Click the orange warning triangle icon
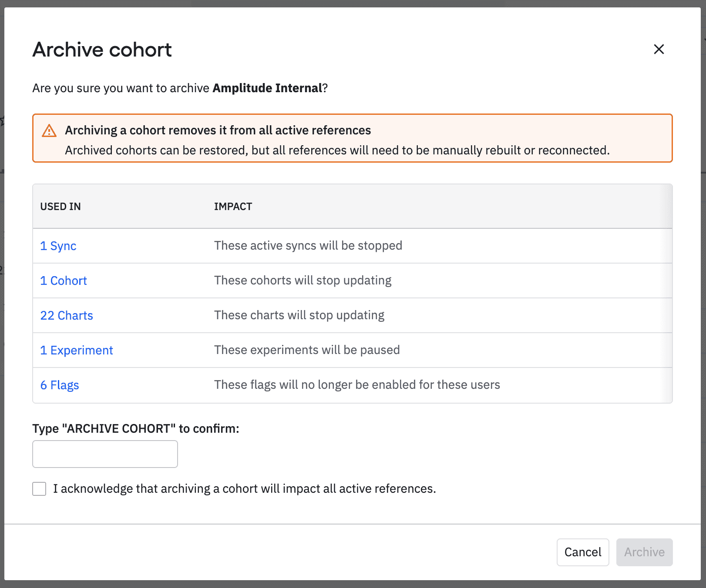 49,130
